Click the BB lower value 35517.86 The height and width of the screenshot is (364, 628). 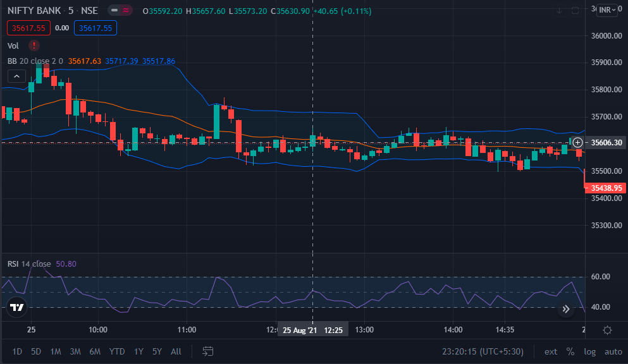pyautogui.click(x=159, y=61)
